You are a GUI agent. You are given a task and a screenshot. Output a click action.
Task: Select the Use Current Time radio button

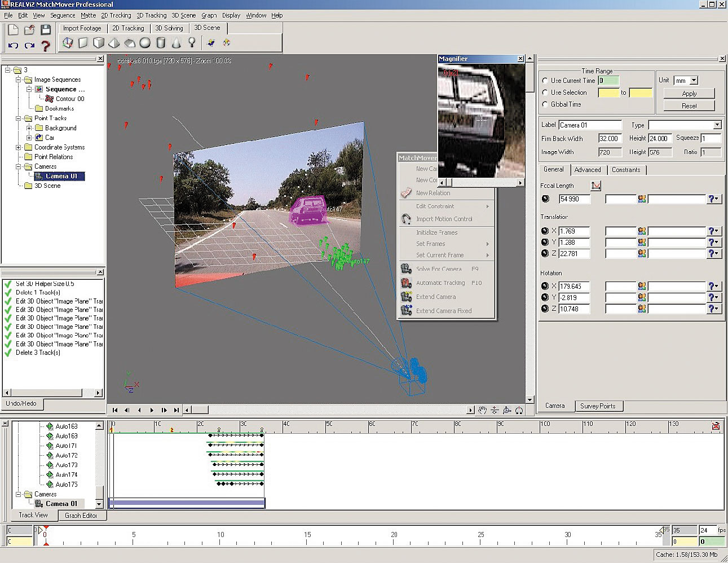pos(545,81)
